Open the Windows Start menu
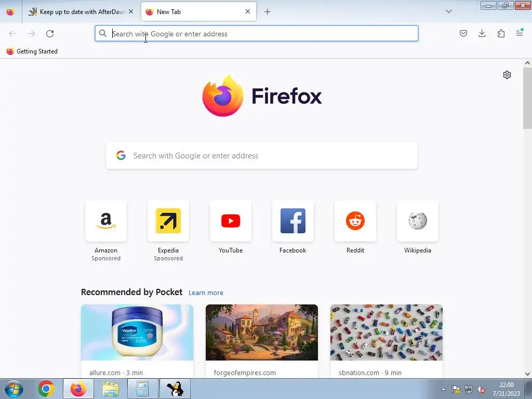Image resolution: width=532 pixels, height=399 pixels. pyautogui.click(x=14, y=389)
